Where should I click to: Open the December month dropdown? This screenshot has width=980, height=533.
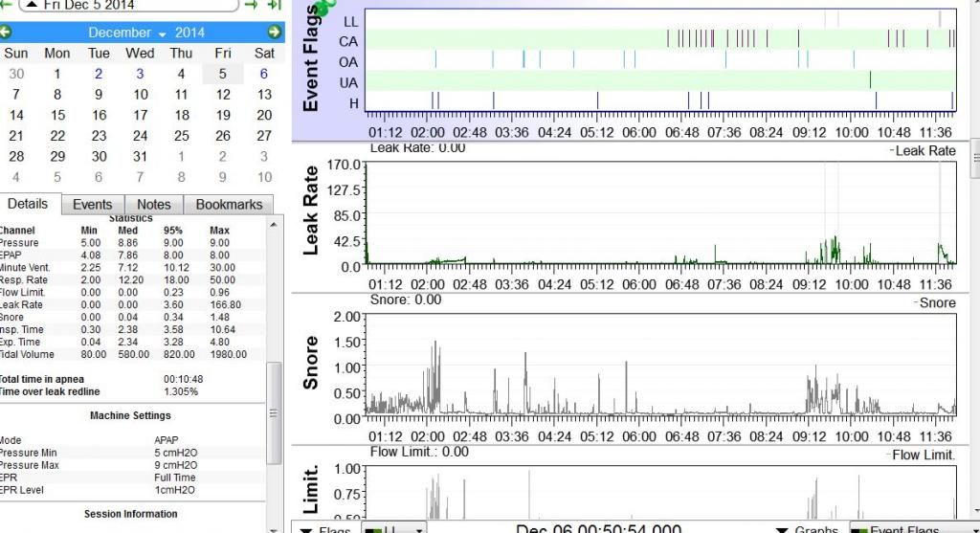[126, 33]
